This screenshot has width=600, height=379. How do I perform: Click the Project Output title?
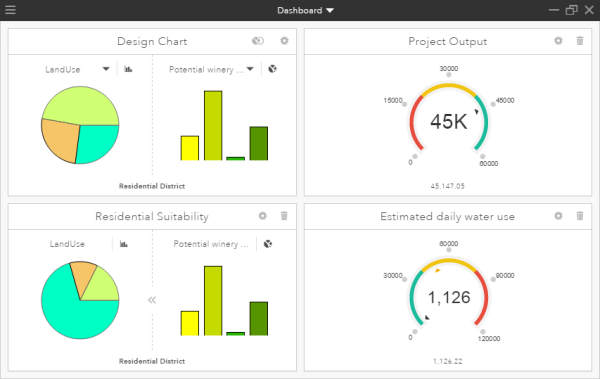coord(448,41)
